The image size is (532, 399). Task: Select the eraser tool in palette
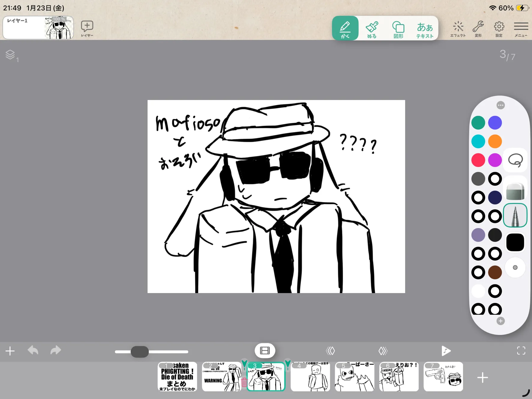tap(515, 191)
